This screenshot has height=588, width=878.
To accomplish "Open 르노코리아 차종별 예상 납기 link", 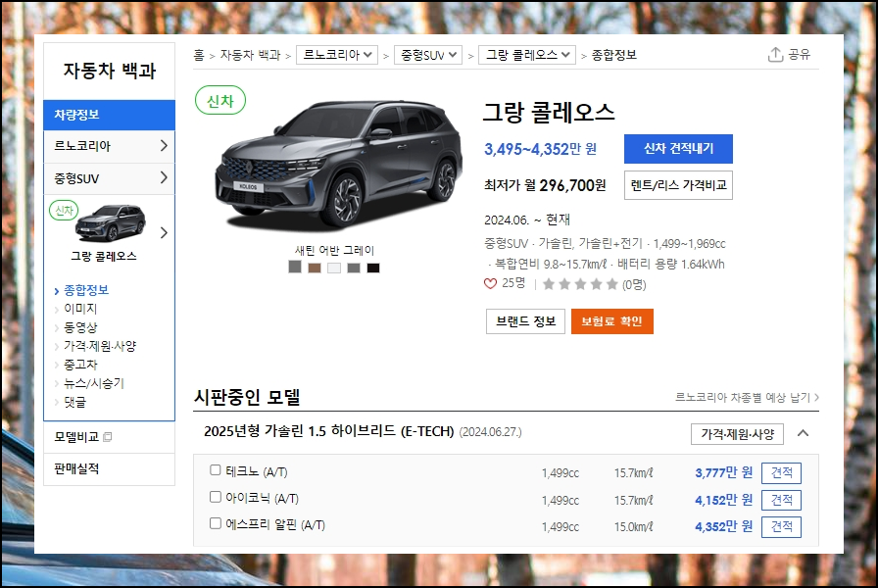I will (x=747, y=398).
